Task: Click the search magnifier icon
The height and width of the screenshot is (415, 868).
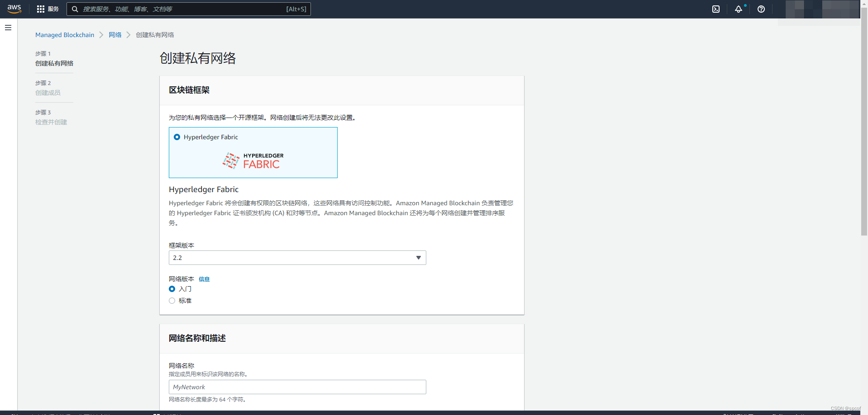Action: click(75, 9)
